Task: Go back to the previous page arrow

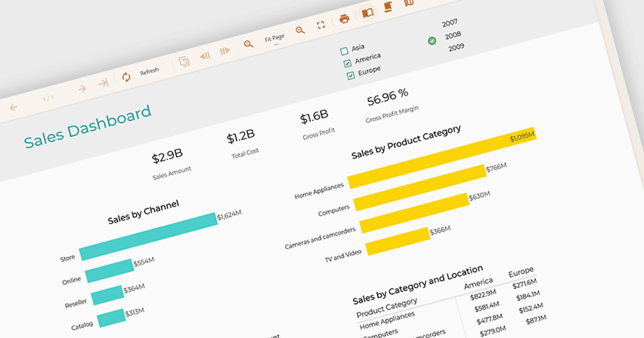Action: pos(13,107)
